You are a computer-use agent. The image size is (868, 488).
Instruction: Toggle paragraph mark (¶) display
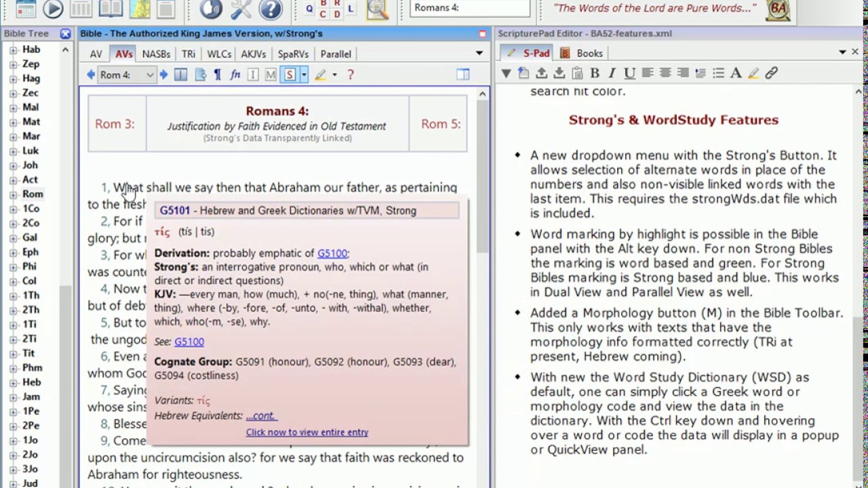pos(218,75)
